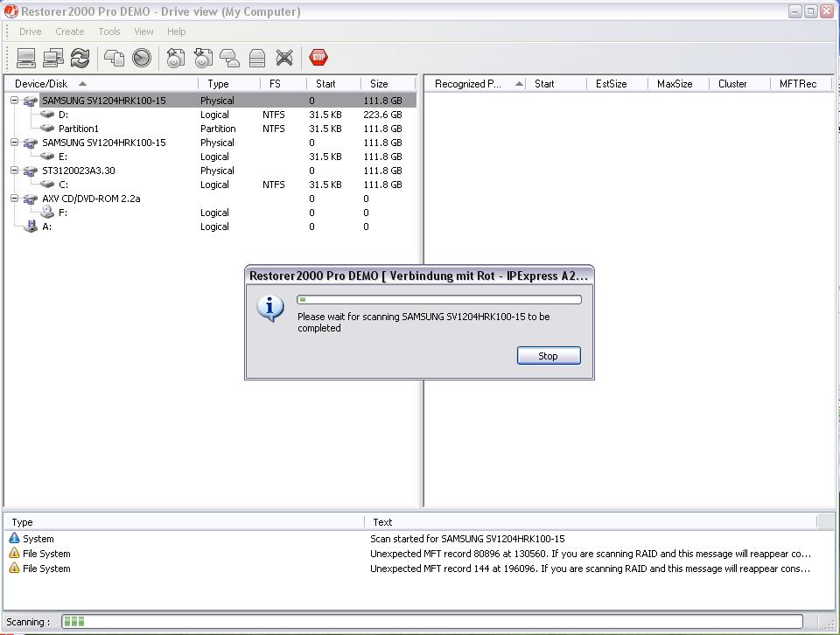This screenshot has width=840, height=635.
Task: Click the network computers toolbar icon
Action: (x=53, y=58)
